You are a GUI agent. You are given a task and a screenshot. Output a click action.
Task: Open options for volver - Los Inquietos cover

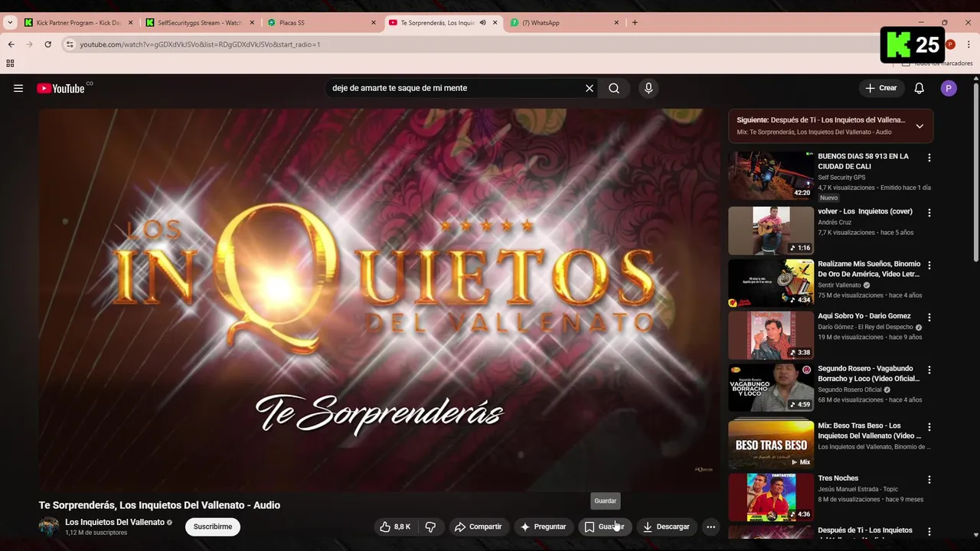coord(929,213)
